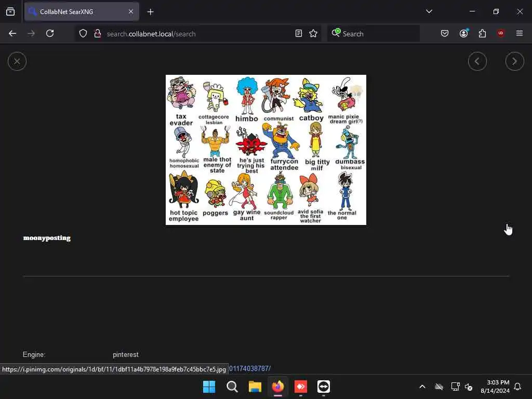Open the Firefox application menu
Viewport: 532px width, 399px height.
pos(520,34)
